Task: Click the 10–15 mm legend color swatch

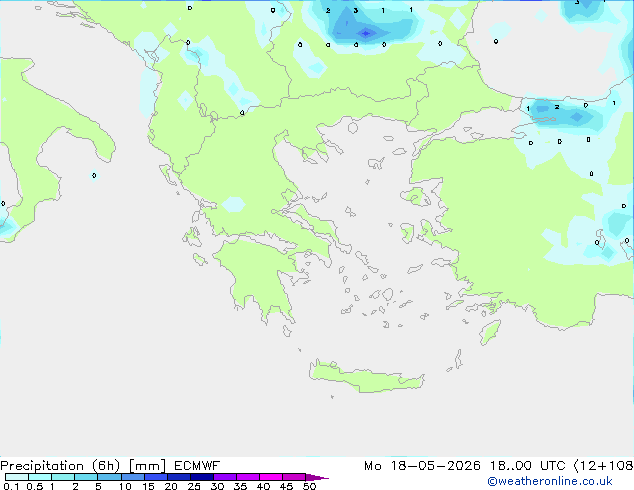Action: (132, 477)
